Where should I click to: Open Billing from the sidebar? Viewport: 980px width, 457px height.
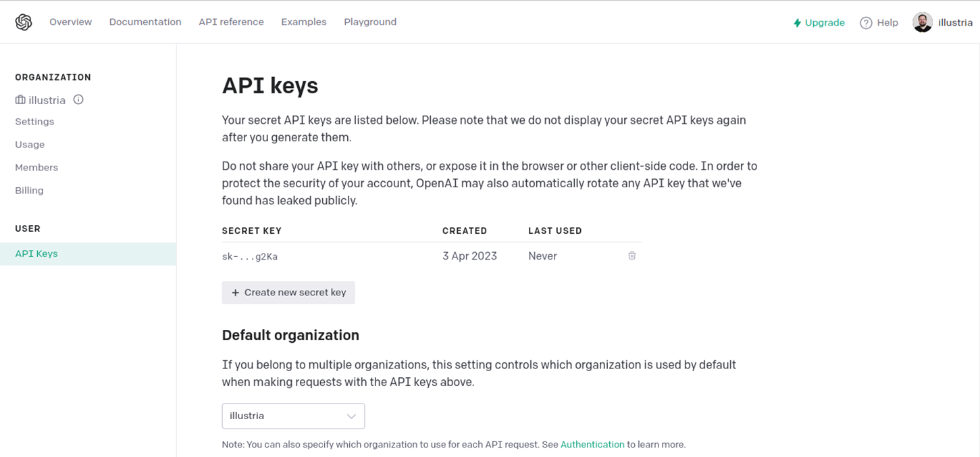pyautogui.click(x=29, y=190)
